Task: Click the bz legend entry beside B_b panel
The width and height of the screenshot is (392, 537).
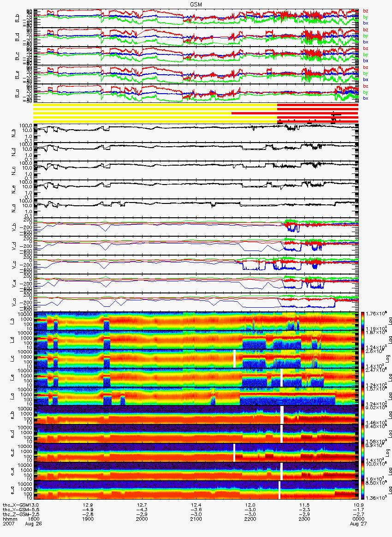Action: 365,11
